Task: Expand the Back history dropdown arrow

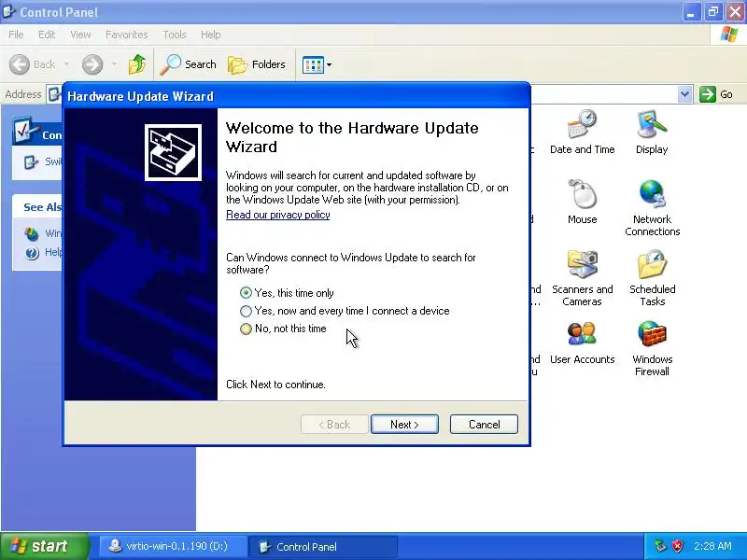Action: click(x=66, y=64)
